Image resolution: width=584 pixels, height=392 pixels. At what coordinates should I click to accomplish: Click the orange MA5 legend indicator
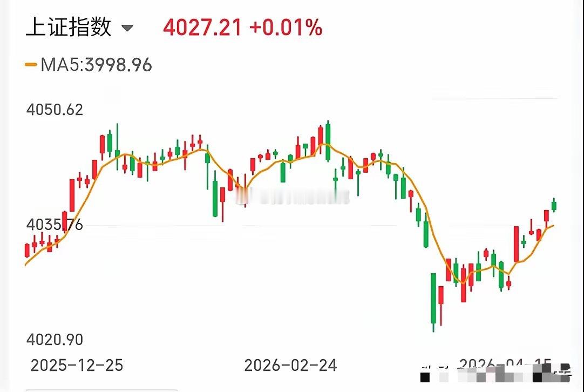point(30,65)
